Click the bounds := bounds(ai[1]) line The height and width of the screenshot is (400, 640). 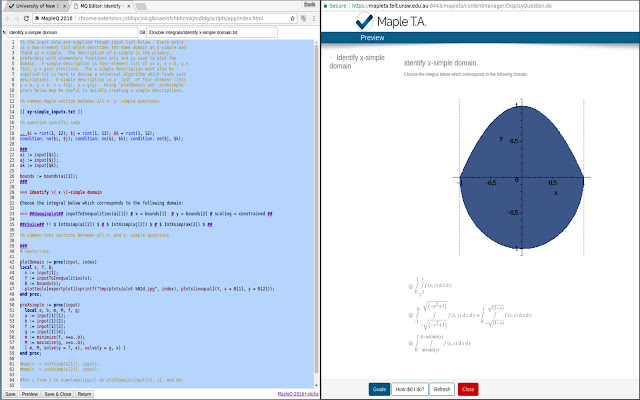[x=49, y=176]
